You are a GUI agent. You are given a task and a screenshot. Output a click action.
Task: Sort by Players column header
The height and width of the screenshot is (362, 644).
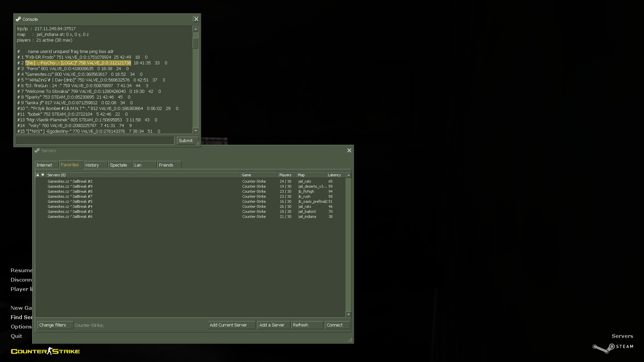click(287, 175)
